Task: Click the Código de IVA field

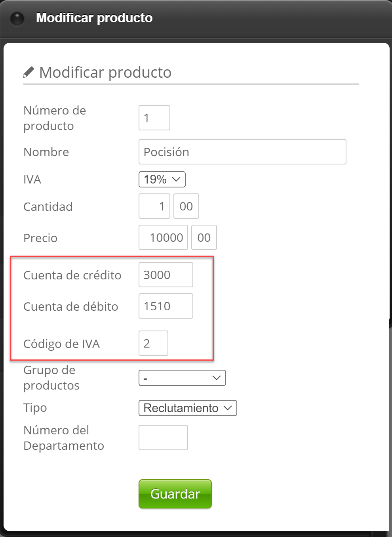Action: (x=153, y=343)
